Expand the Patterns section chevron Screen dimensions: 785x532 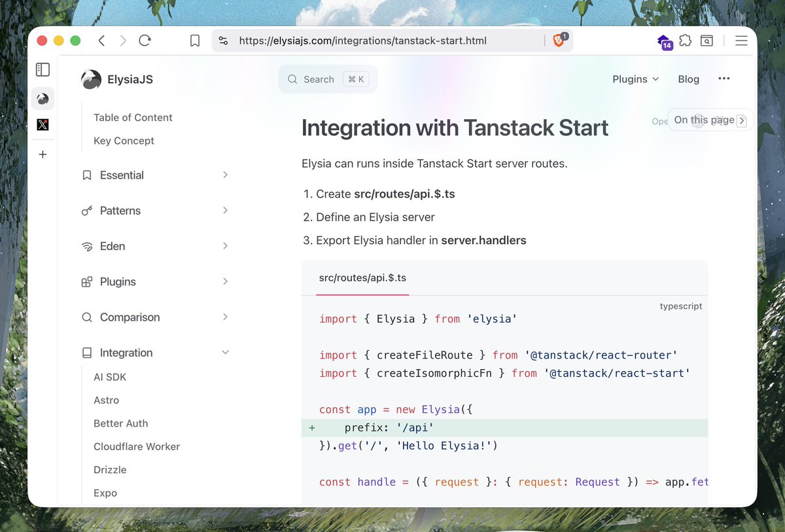tap(225, 210)
